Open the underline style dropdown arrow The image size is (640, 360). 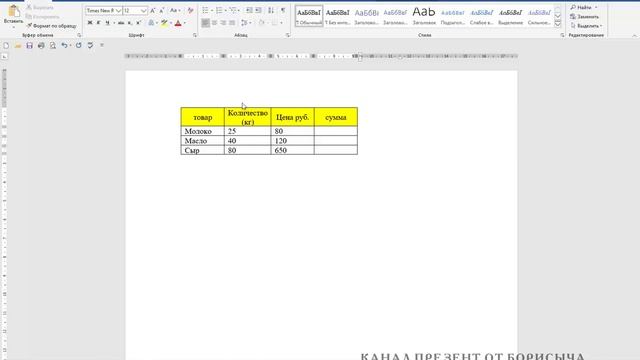pyautogui.click(x=114, y=23)
